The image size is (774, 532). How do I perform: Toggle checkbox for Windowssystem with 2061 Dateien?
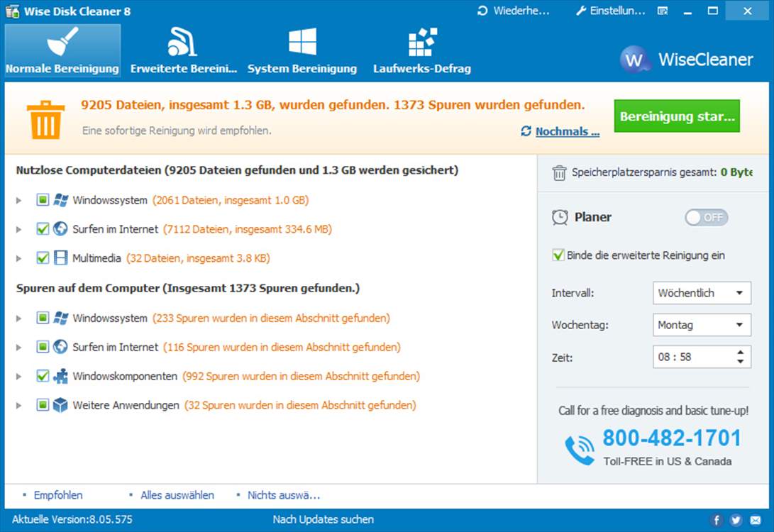tap(43, 200)
